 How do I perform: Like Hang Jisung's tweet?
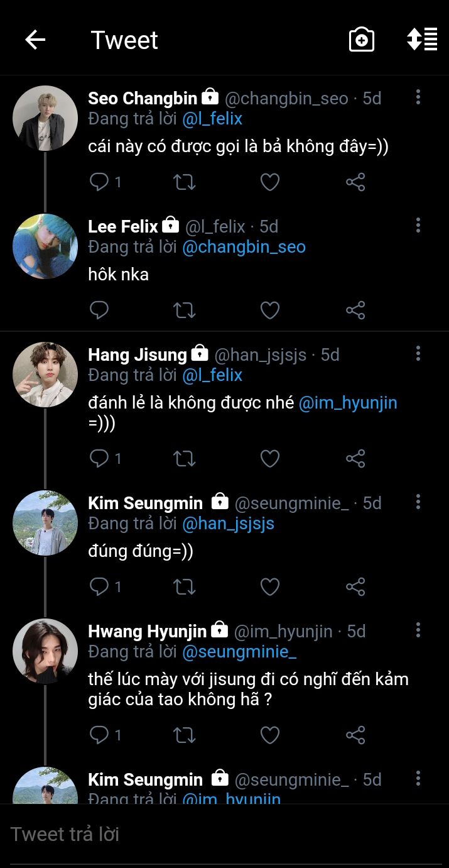tap(270, 459)
